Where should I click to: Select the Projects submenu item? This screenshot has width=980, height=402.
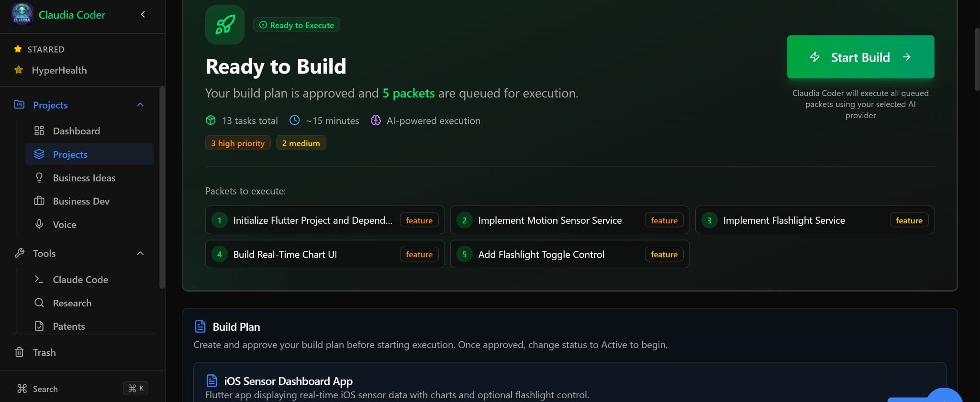pos(70,154)
